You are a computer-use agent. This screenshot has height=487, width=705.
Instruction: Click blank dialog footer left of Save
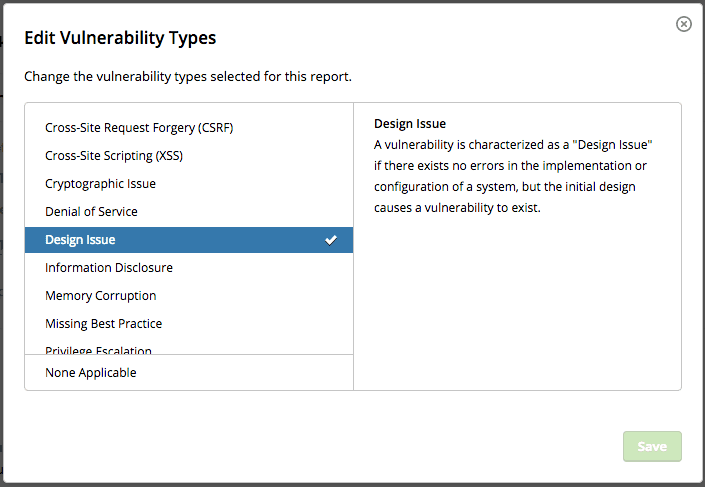[320, 446]
